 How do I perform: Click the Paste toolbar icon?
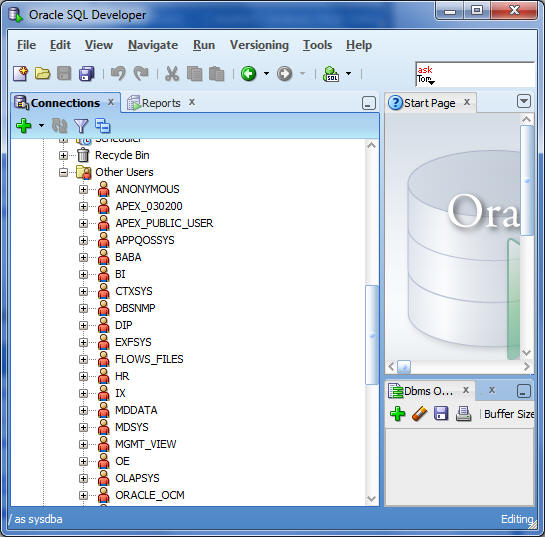click(217, 74)
